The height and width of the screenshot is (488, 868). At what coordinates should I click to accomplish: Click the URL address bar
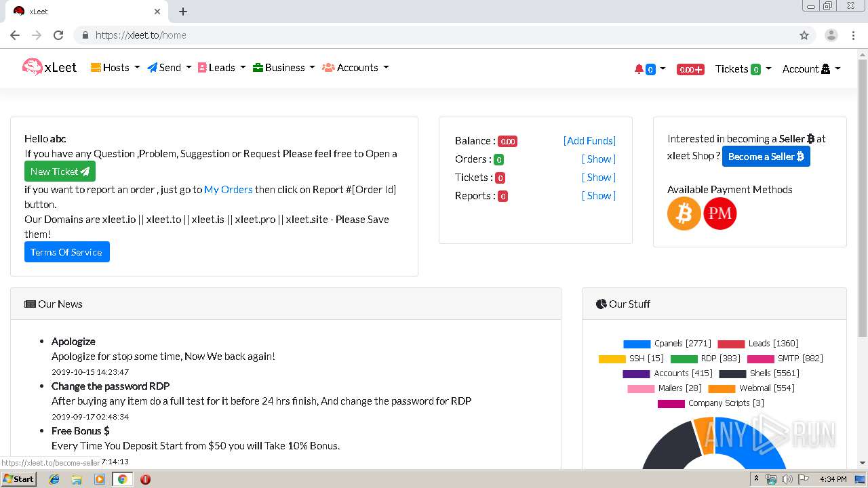[x=434, y=35]
